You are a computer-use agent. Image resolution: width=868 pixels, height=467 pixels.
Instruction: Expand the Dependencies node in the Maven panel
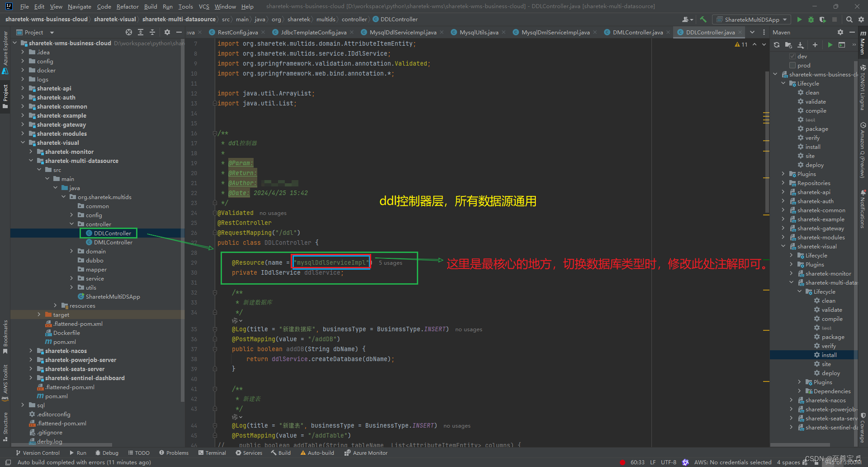(x=799, y=391)
